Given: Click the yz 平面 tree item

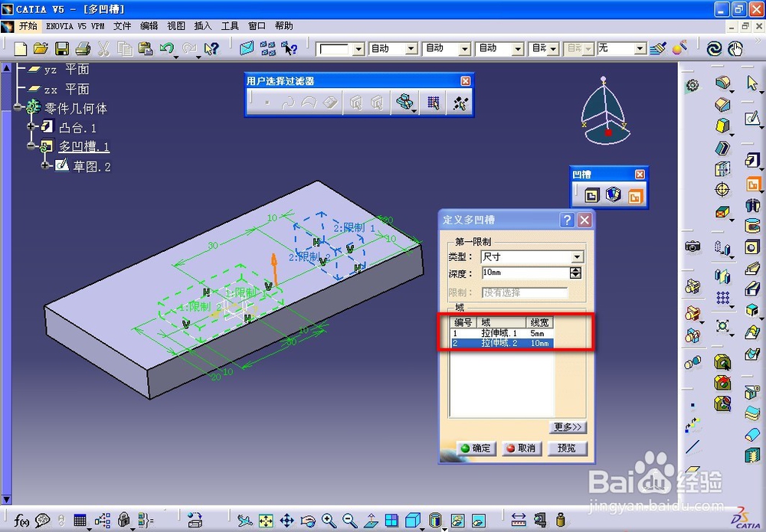Looking at the screenshot, I should [x=58, y=70].
